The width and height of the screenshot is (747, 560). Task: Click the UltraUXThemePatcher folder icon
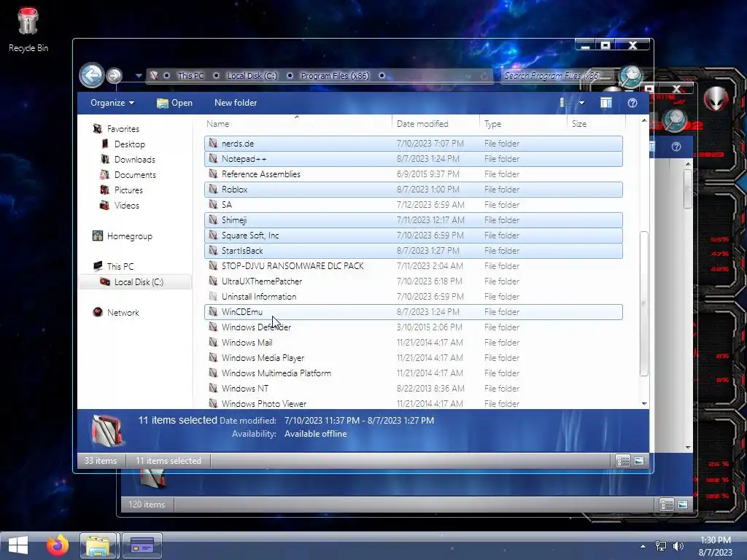tap(213, 281)
